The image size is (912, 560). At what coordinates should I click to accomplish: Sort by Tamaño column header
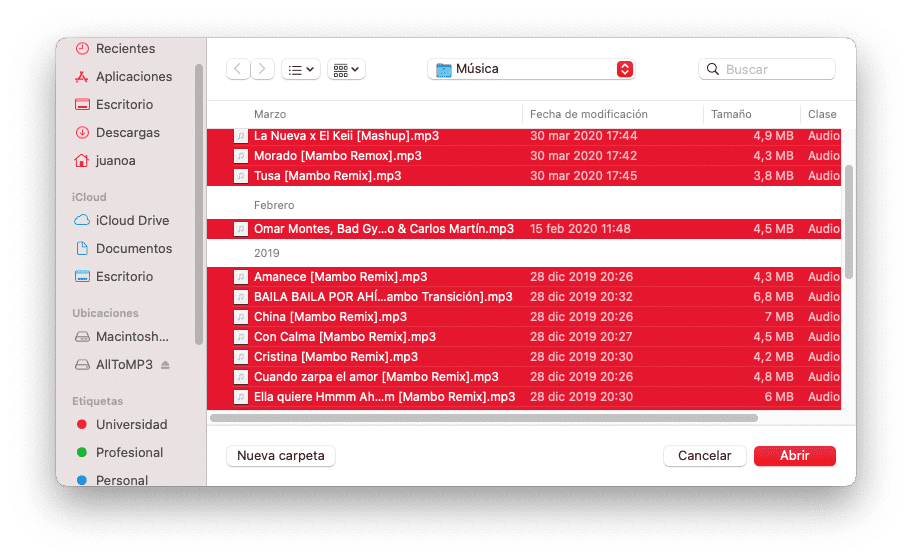[x=731, y=115]
